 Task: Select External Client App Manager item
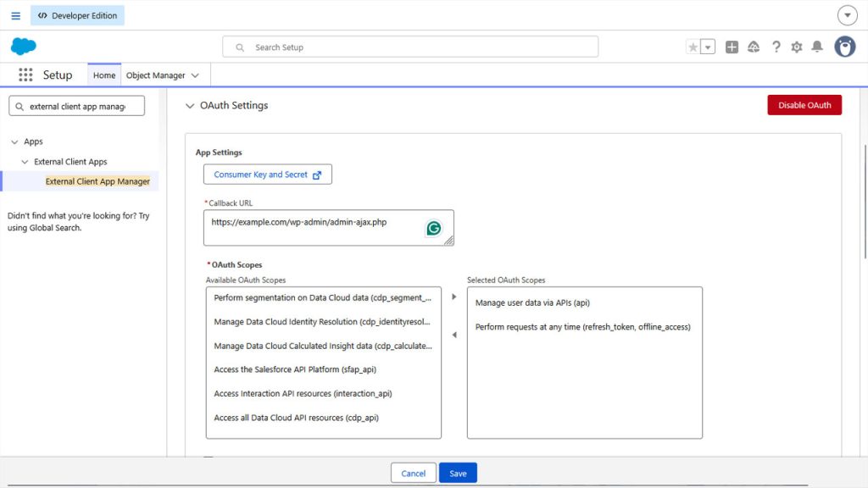[x=97, y=181]
